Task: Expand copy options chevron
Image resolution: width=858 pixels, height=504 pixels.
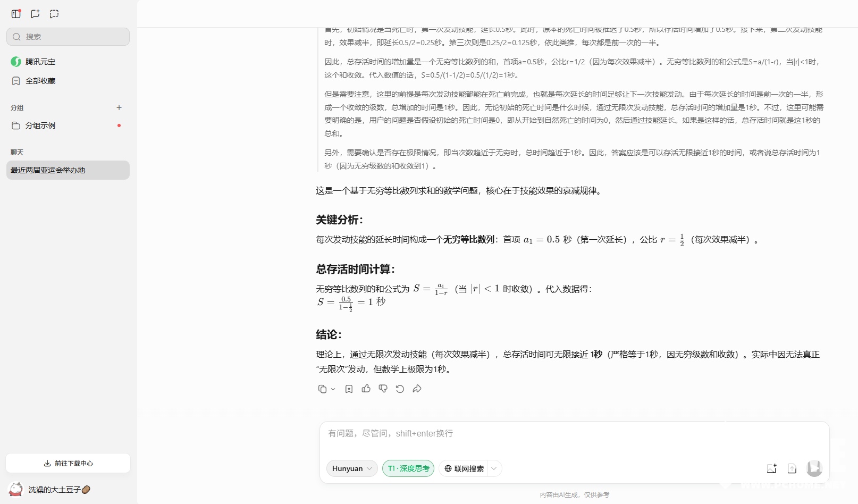Action: pyautogui.click(x=333, y=389)
